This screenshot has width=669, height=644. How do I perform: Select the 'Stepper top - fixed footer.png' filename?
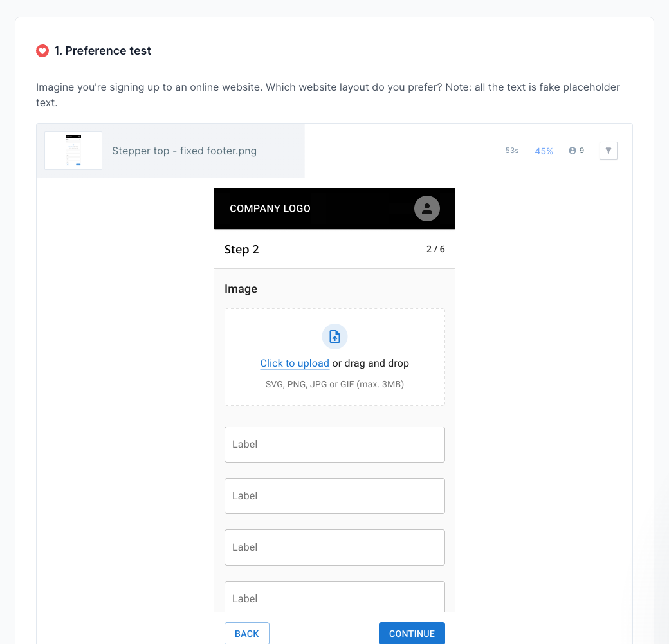[x=185, y=151]
